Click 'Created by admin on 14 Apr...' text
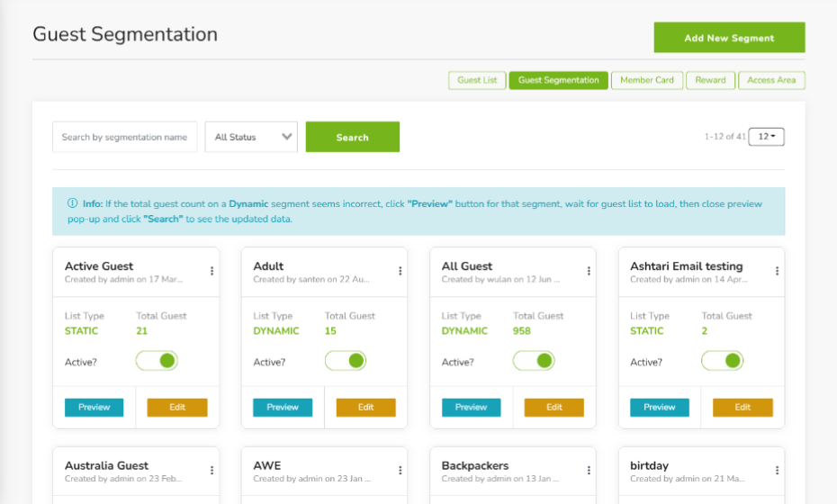 [688, 279]
